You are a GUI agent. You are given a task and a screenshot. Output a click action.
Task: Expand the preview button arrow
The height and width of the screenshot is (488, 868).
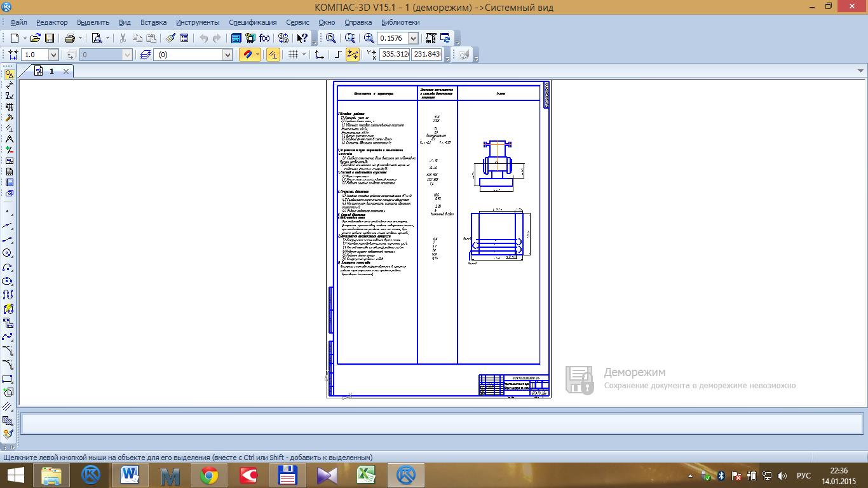click(107, 38)
